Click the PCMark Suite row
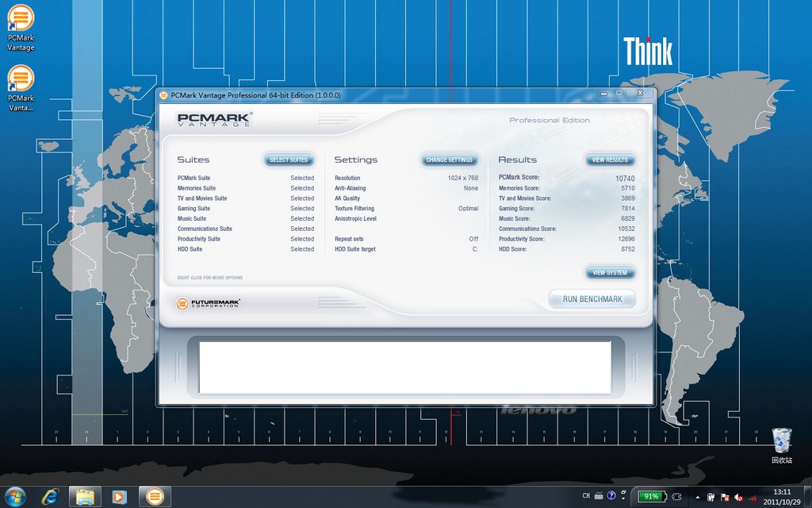 [x=246, y=178]
